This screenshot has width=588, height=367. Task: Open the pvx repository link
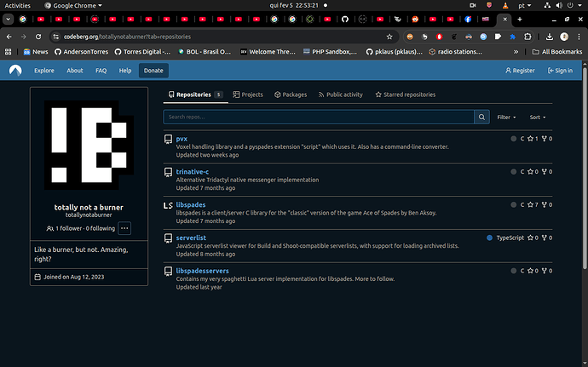pos(182,139)
